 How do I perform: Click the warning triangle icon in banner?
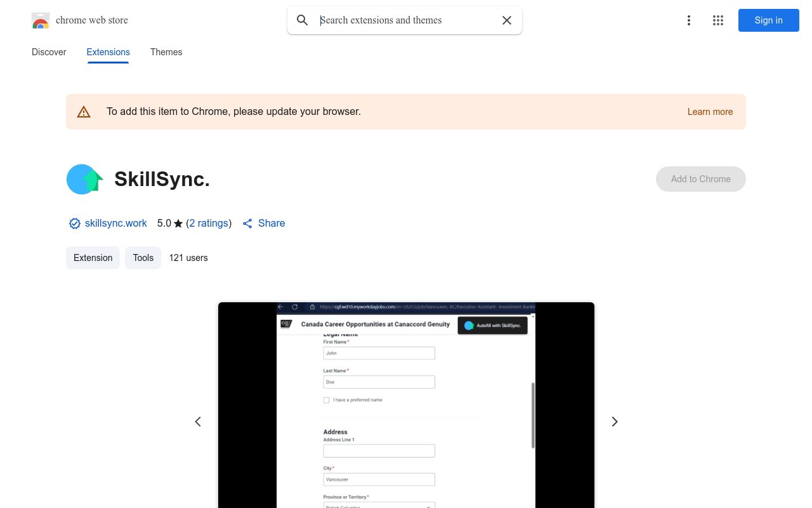(84, 112)
